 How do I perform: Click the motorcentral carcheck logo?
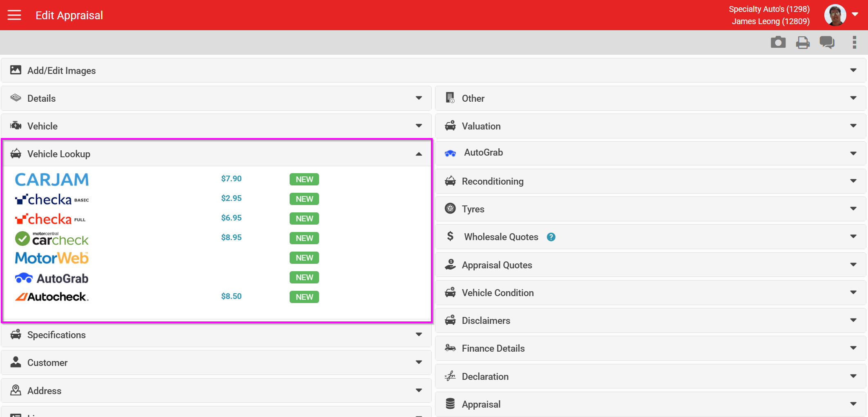pos(52,239)
